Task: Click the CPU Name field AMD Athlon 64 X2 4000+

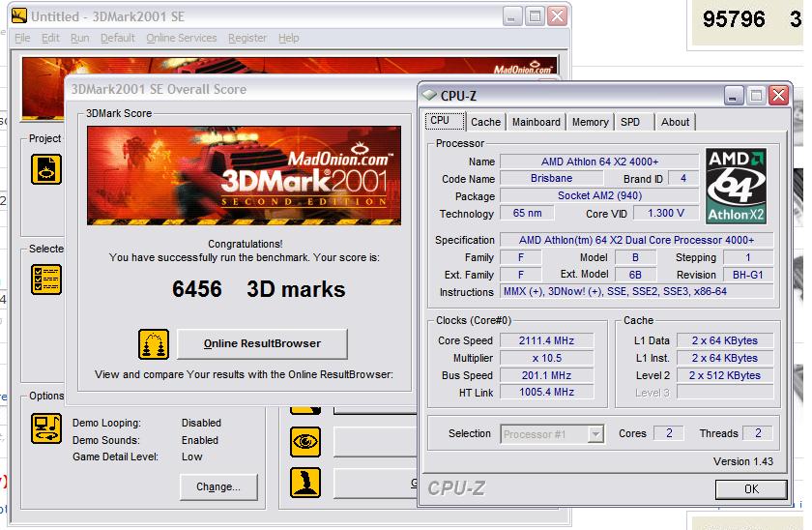Action: tap(599, 162)
